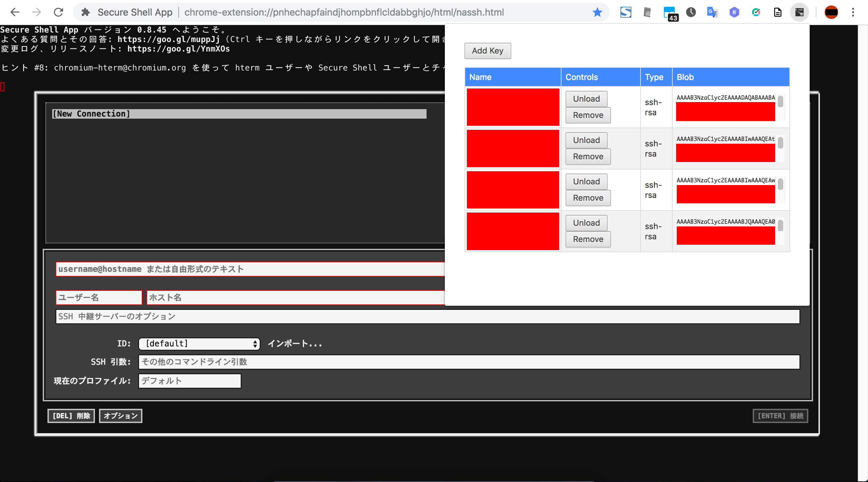
Task: Click the username@hostname input field
Action: [237, 269]
